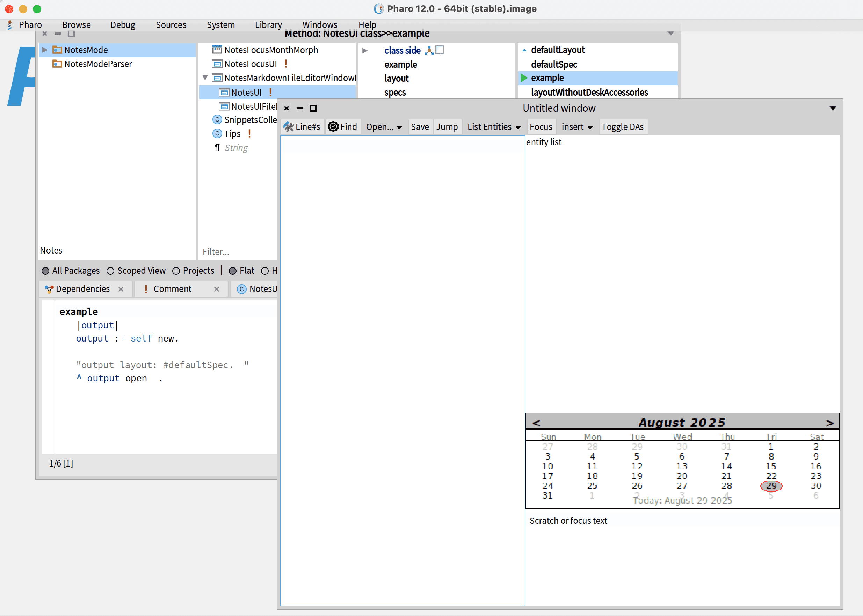Switch to the Comment tab
863x616 pixels.
point(172,289)
